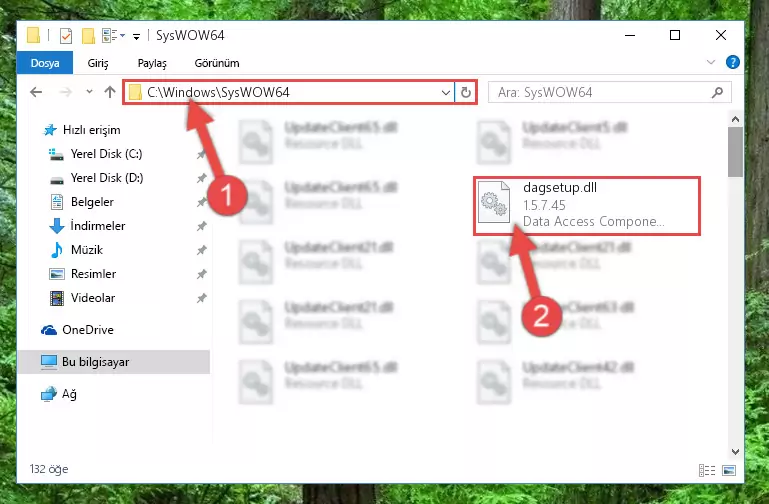Click the Ara: SysWOW64 search box

coord(610,92)
